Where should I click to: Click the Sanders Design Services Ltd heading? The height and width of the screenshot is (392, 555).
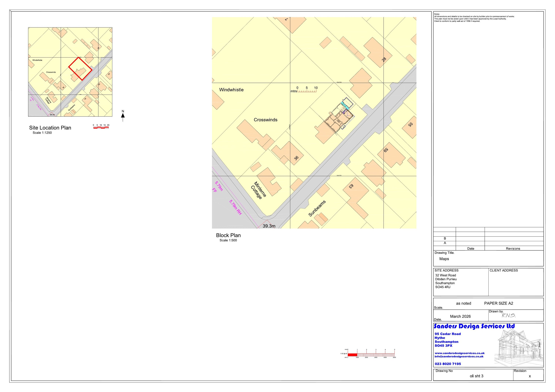pyautogui.click(x=474, y=326)
